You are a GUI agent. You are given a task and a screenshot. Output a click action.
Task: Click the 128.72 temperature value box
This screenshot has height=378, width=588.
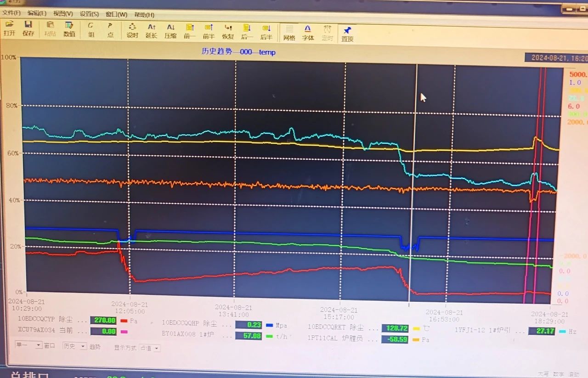[395, 328]
